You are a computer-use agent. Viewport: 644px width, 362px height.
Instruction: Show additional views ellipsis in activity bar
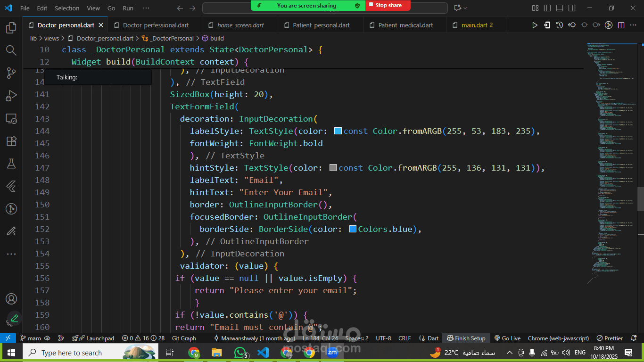pos(11,254)
